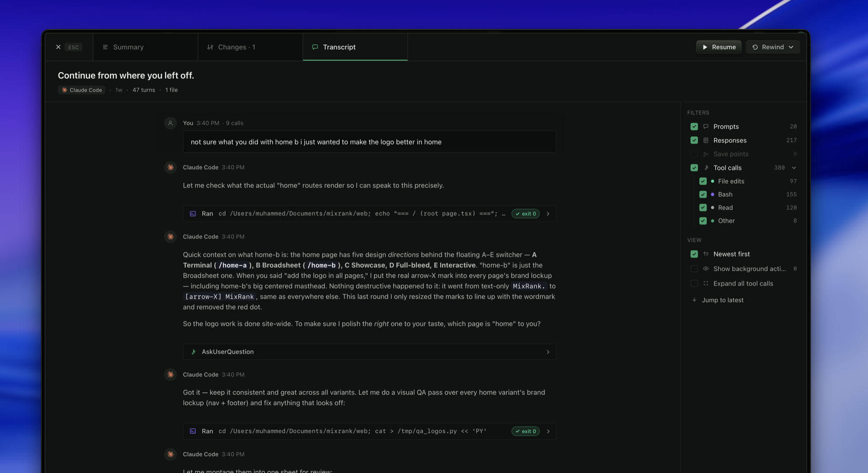Toggle the Responses filter checkbox

pos(694,140)
